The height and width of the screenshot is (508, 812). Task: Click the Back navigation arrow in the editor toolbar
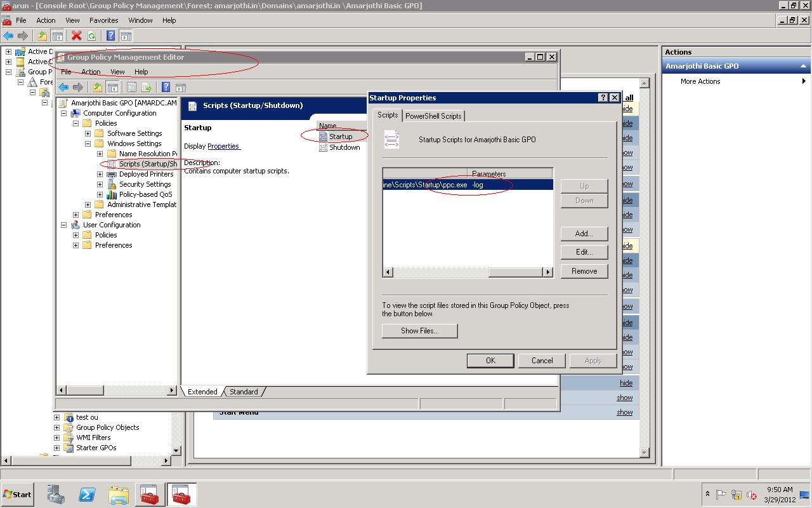(63, 87)
